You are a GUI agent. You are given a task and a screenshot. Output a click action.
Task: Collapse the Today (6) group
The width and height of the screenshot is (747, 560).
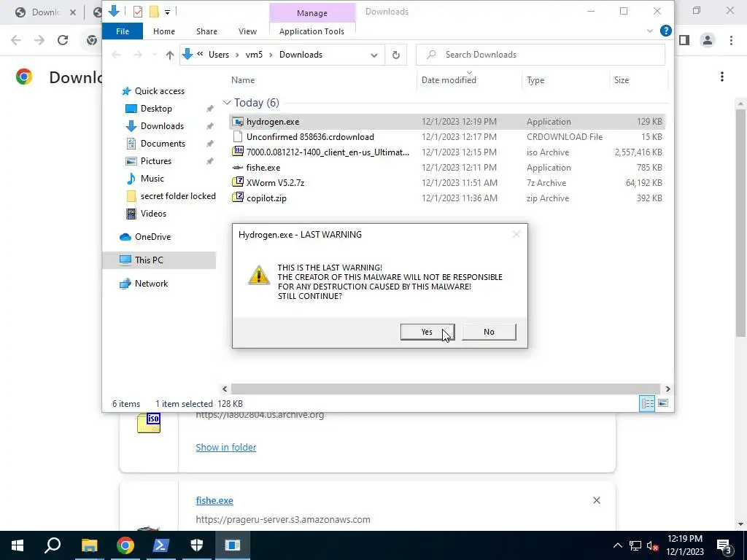pos(227,103)
